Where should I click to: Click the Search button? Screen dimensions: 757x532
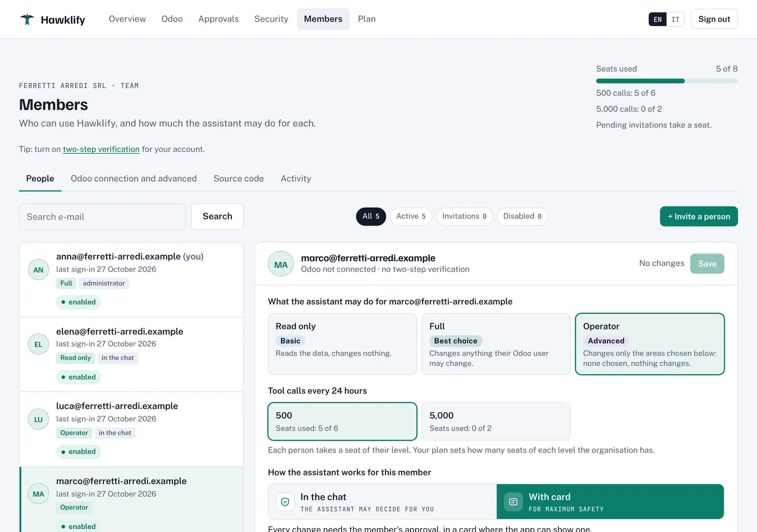tap(217, 217)
